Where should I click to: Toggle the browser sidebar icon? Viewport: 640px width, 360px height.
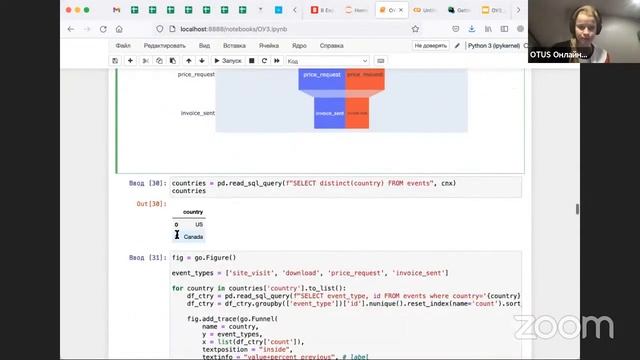coord(504,29)
